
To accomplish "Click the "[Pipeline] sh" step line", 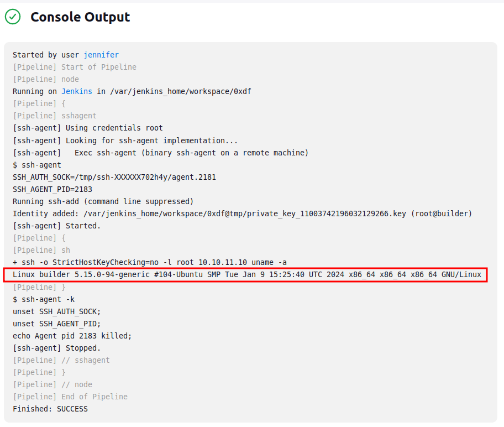I will (x=41, y=250).
